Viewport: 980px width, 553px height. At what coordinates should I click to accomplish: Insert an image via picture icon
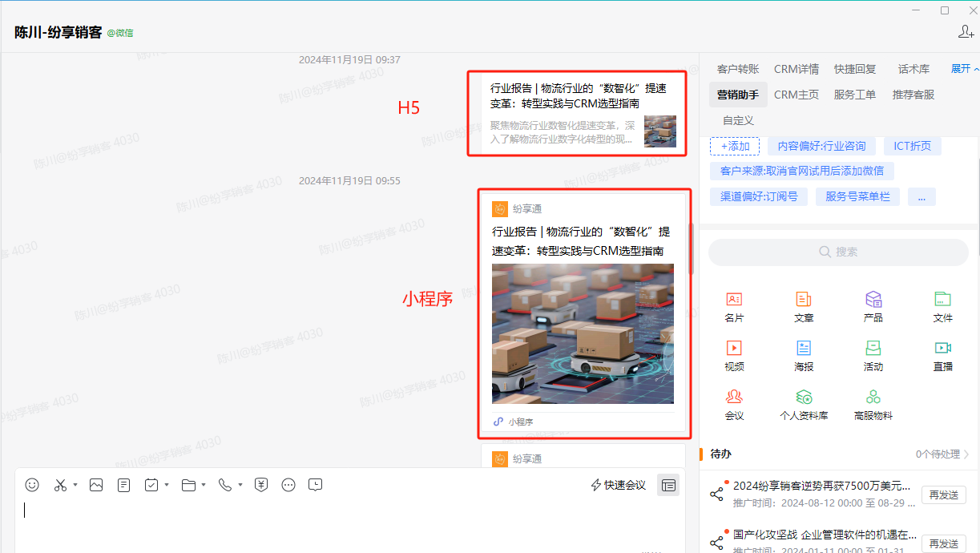(x=96, y=485)
